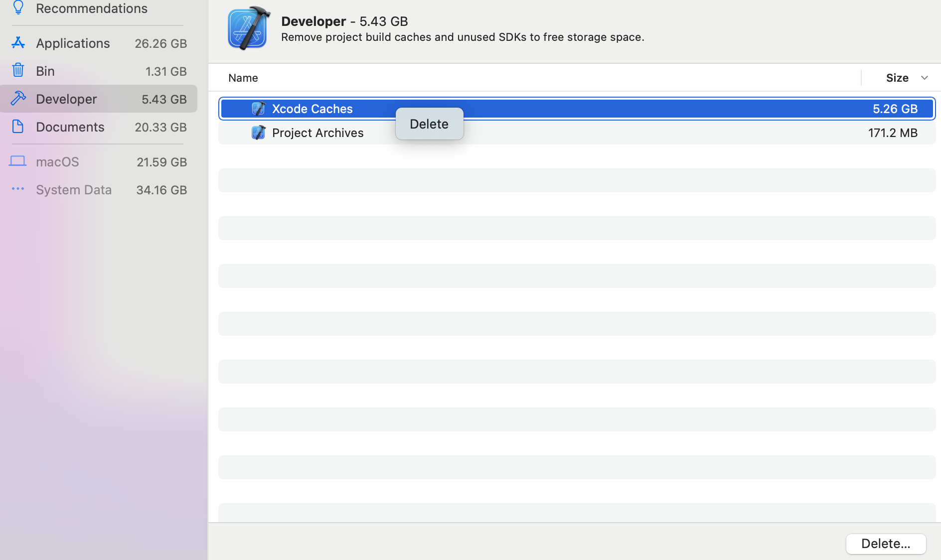Open the Bin storage category
Image resolution: width=941 pixels, height=560 pixels.
click(x=99, y=71)
